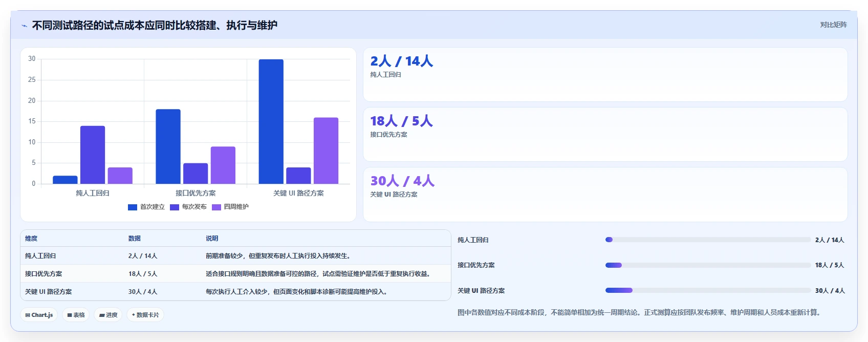Click the 接口优先方案 x-axis label
This screenshot has height=342, width=868.
[x=196, y=193]
